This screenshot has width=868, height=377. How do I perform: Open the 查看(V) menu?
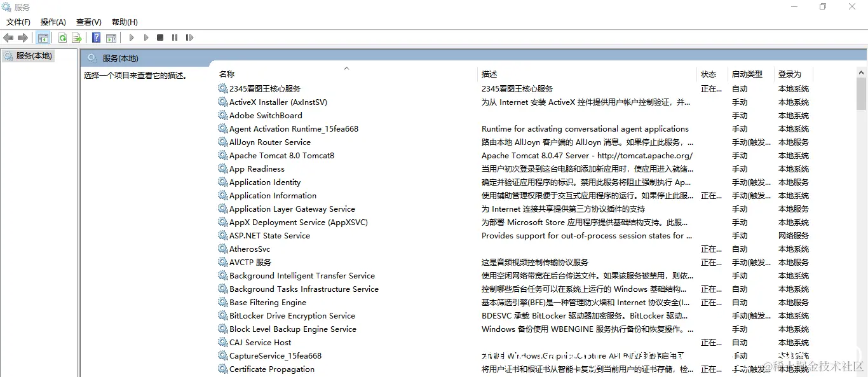(89, 22)
